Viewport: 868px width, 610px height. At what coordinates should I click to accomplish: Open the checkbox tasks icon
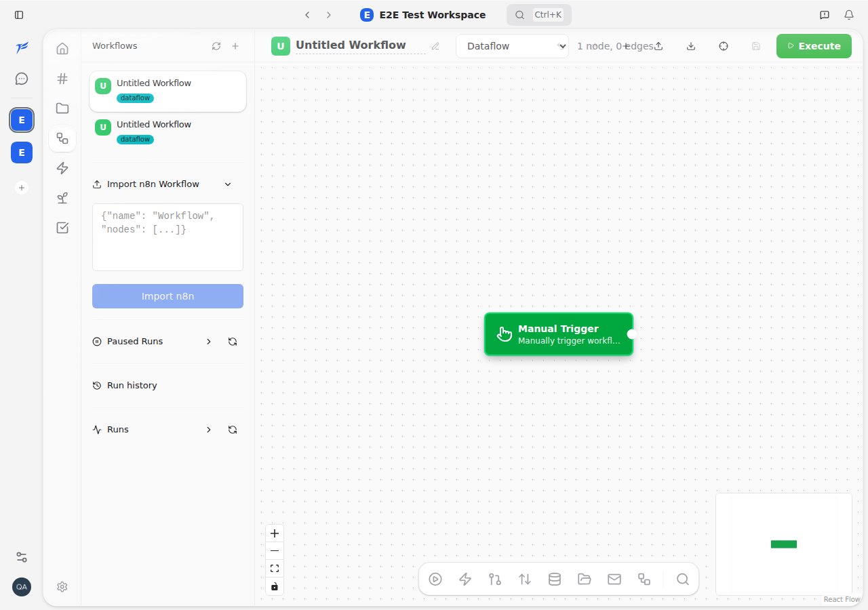click(62, 228)
